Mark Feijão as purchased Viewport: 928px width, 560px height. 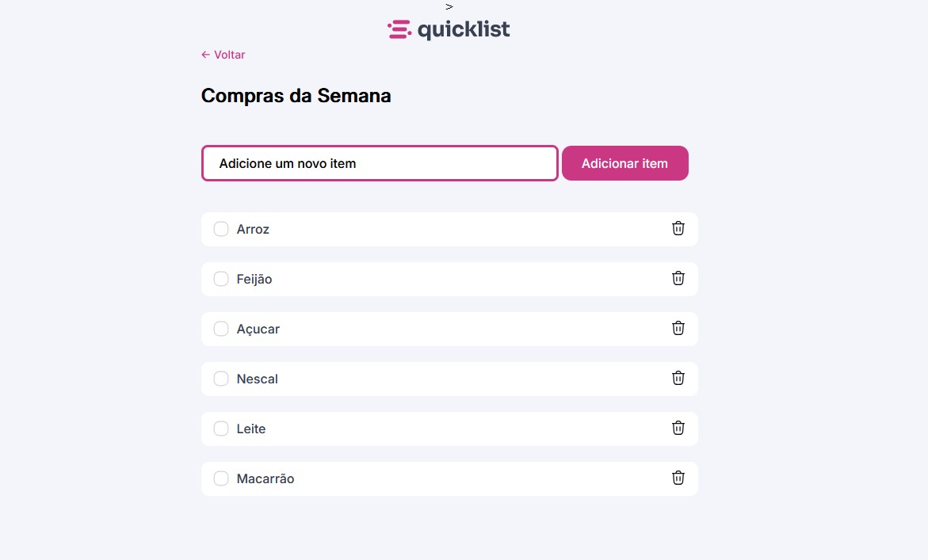pyautogui.click(x=221, y=279)
